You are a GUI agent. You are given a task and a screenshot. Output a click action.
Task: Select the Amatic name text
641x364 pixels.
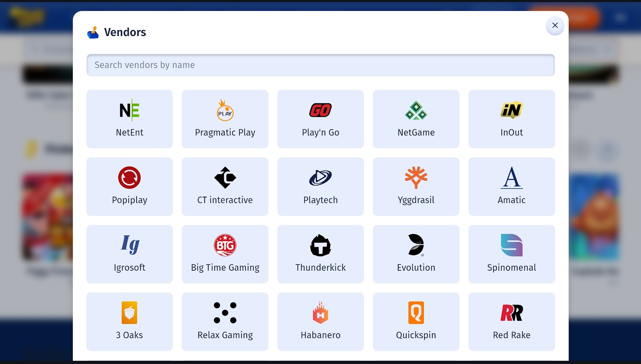tap(512, 200)
